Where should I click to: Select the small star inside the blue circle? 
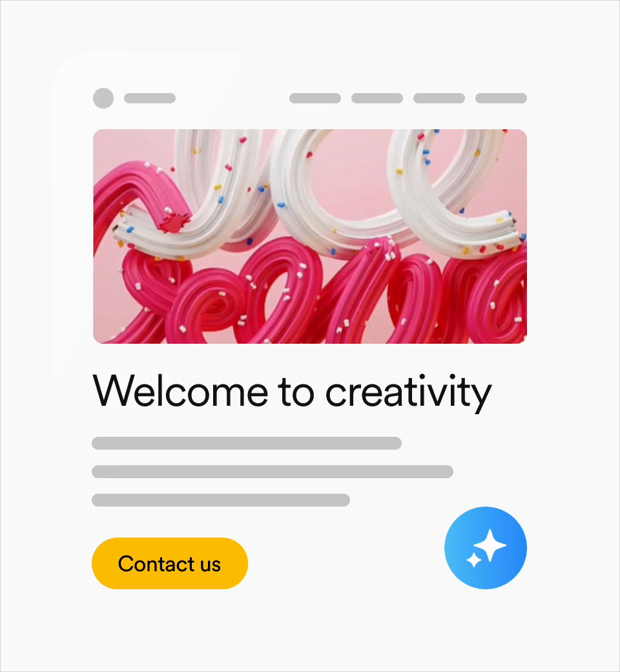[x=474, y=560]
